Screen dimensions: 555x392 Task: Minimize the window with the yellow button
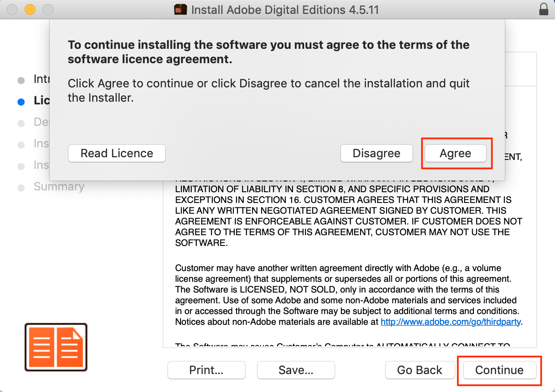pos(30,9)
